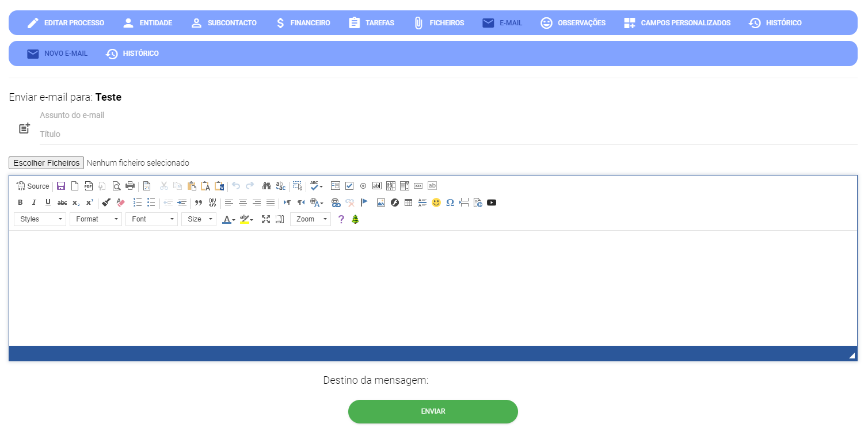Screen dimensions: 868x443
Task: Click the Título subject input field
Action: click(448, 134)
